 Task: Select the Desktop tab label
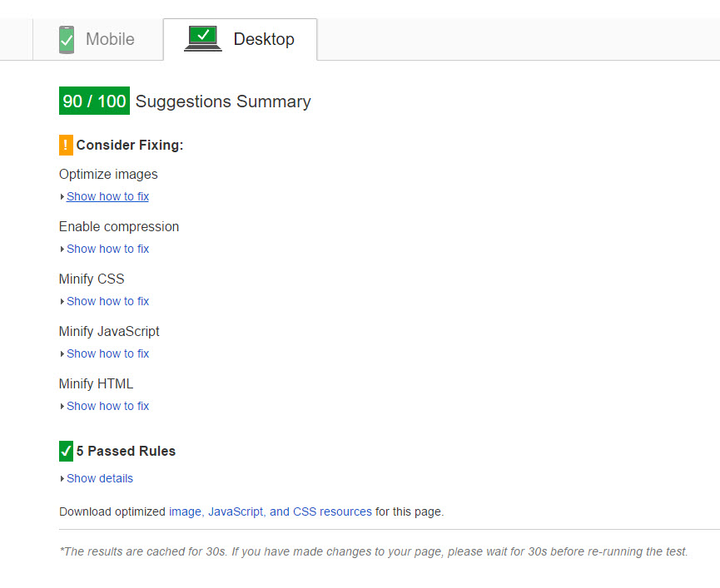[x=263, y=39]
